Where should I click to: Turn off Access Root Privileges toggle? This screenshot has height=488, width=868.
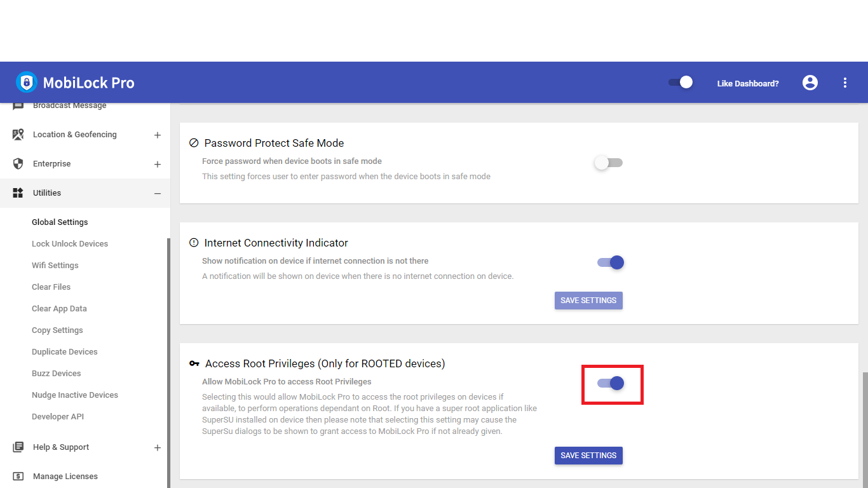click(x=611, y=383)
